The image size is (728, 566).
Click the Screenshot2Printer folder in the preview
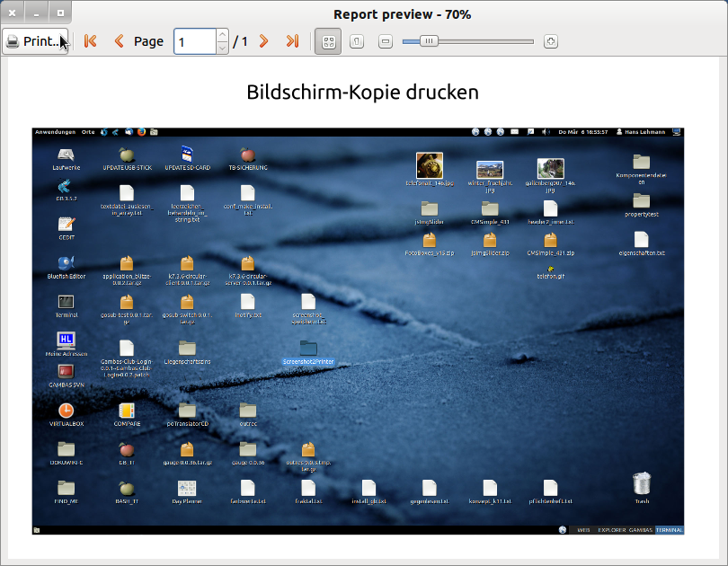(308, 349)
